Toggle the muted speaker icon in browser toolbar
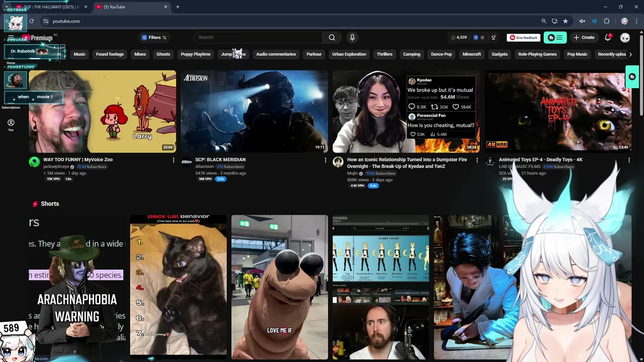 [x=582, y=21]
